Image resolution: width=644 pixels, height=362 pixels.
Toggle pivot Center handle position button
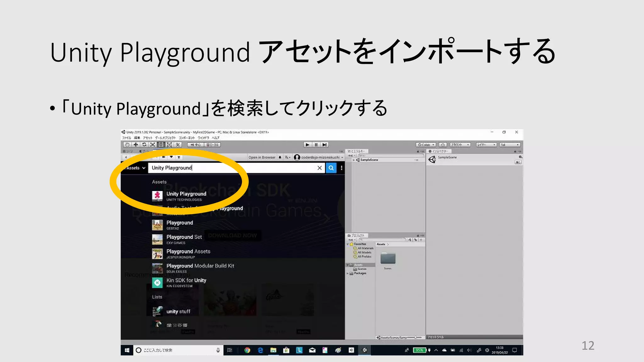[196, 145]
